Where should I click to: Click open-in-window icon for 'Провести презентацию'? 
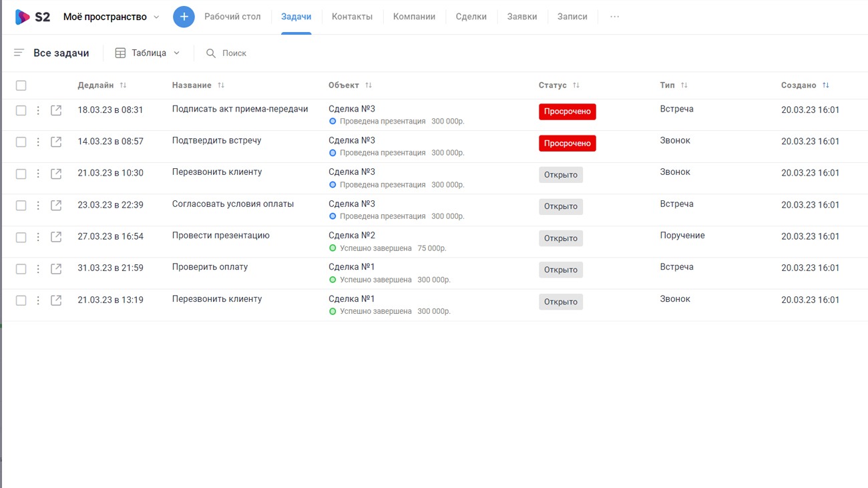tap(56, 237)
